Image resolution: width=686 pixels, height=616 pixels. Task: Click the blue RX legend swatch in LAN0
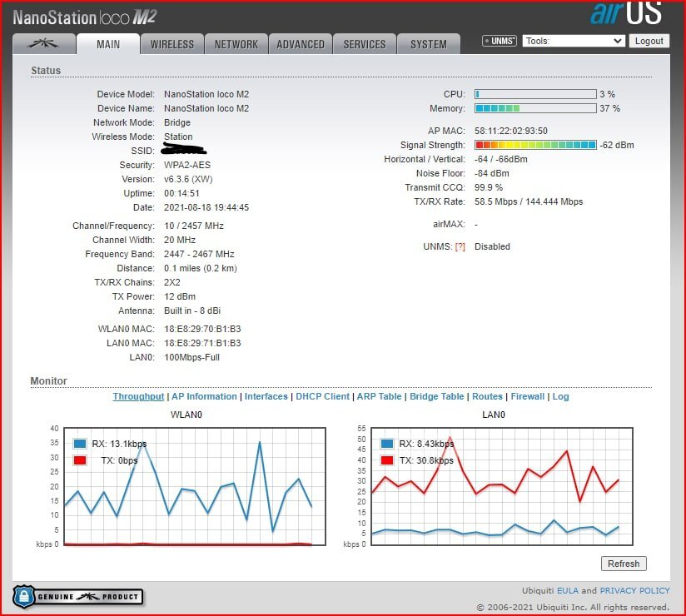point(387,444)
